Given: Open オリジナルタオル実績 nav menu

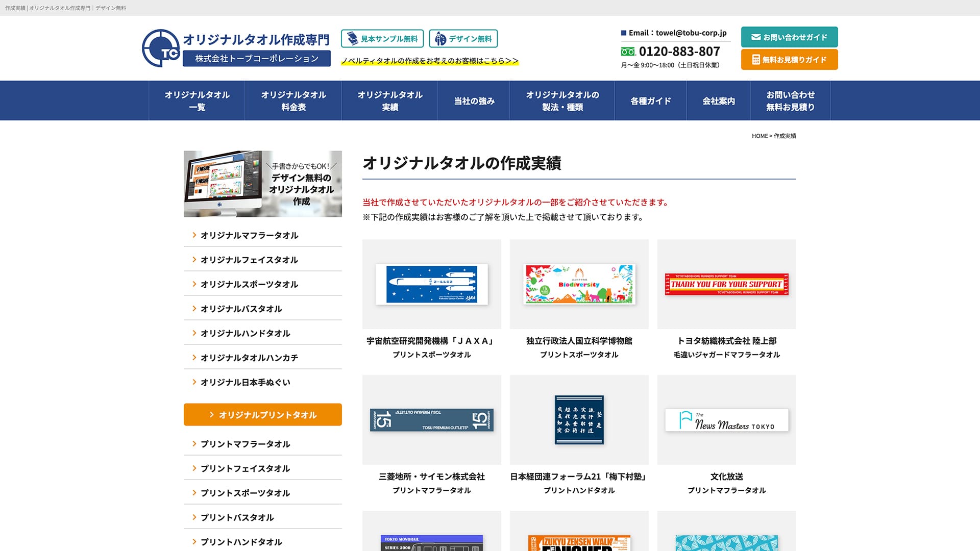Looking at the screenshot, I should tap(390, 101).
